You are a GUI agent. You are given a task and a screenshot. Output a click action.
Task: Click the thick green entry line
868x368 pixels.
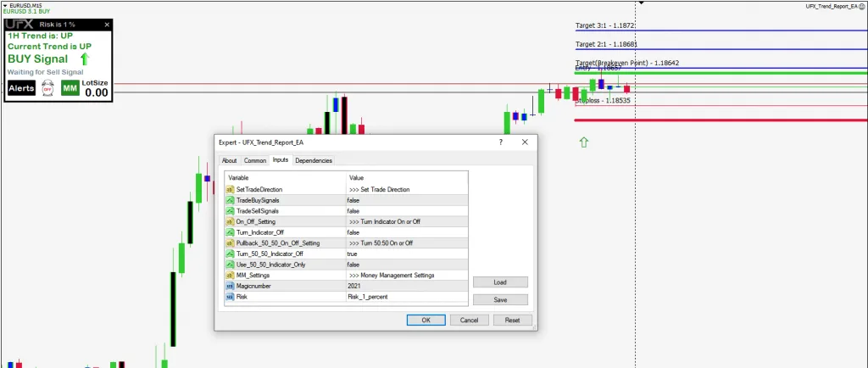(721, 73)
